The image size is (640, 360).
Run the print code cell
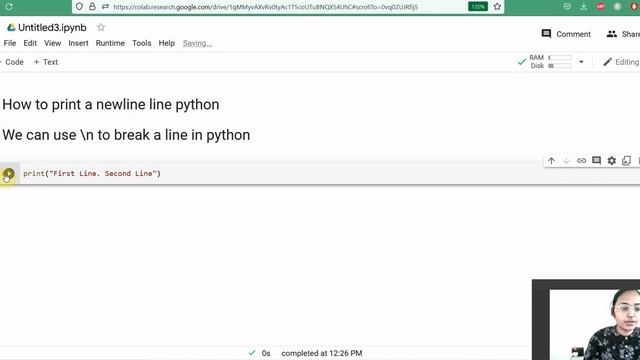click(x=8, y=174)
